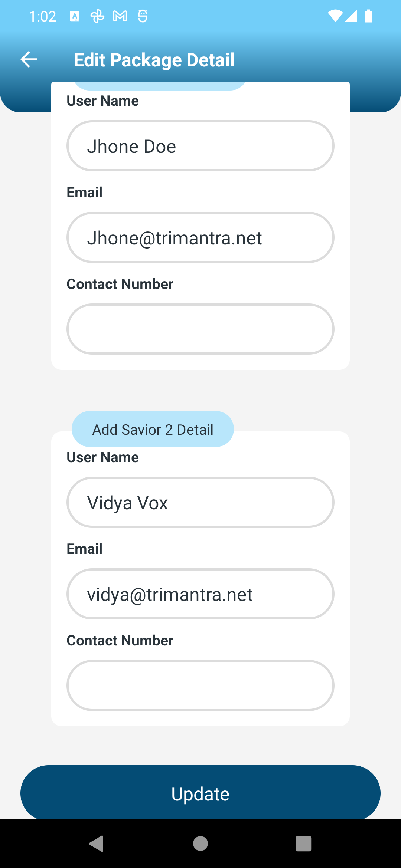Edit the Vidya Vox user name field

(200, 502)
